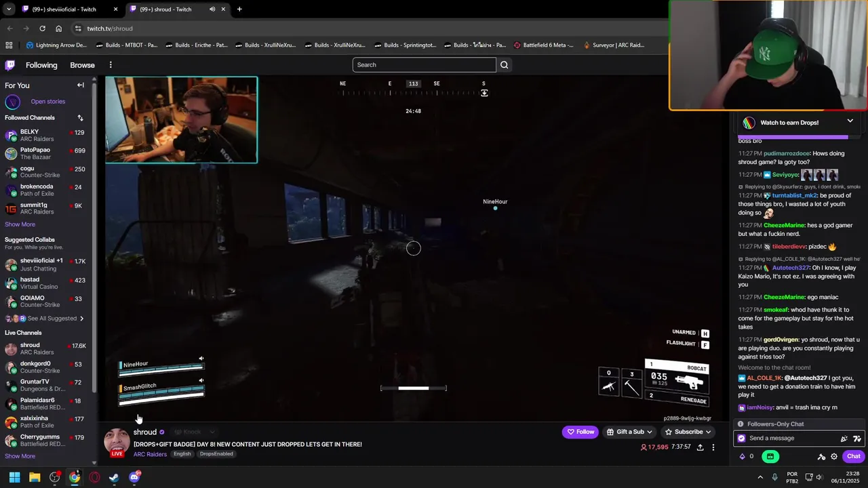Show More live channels at sidebar bottom
Viewport: 868px width, 488px height.
[x=20, y=456]
